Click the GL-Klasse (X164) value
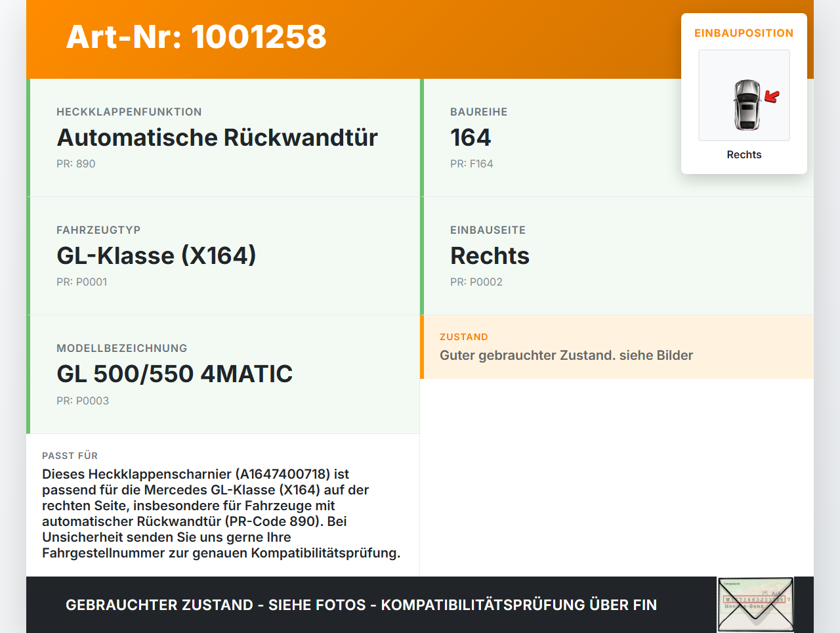Screen dimensions: 840x633 click(156, 255)
